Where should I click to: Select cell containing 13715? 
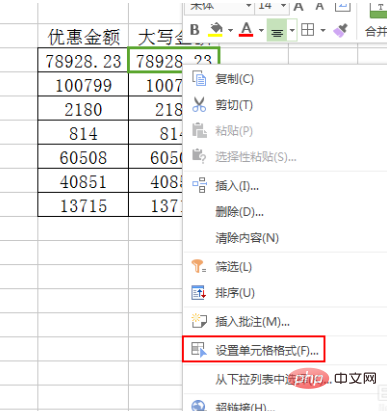click(x=83, y=205)
